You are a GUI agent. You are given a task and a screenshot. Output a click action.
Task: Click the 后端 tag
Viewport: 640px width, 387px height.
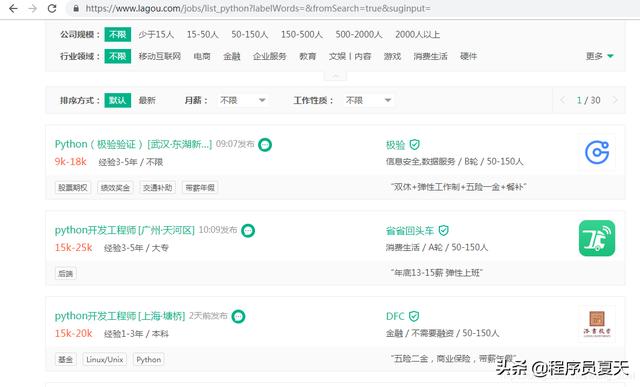point(65,274)
